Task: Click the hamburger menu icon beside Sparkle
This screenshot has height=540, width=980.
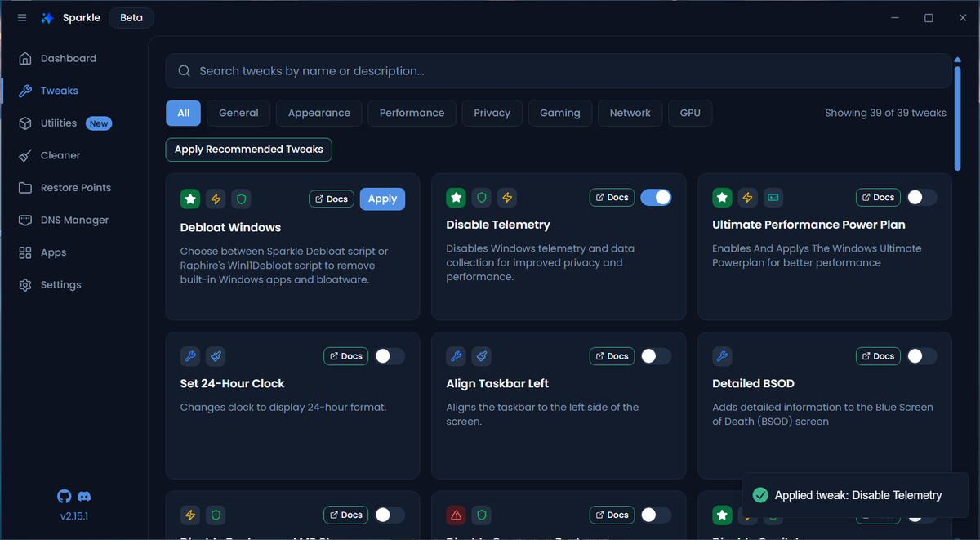Action: pyautogui.click(x=22, y=18)
